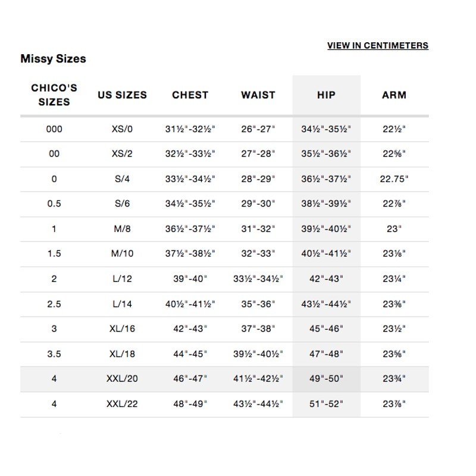
Task: Select the 39"-40" chest measurement
Action: (190, 278)
